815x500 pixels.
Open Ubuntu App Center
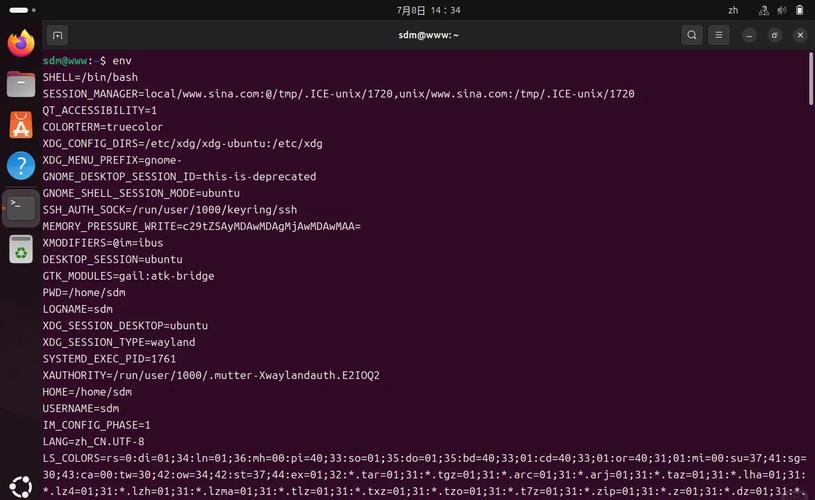pos(21,125)
